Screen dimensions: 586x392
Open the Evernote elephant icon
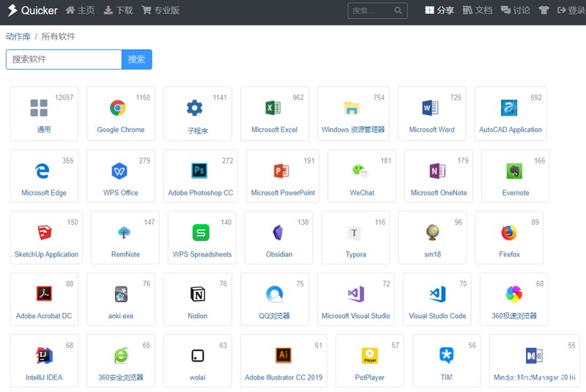pos(514,171)
